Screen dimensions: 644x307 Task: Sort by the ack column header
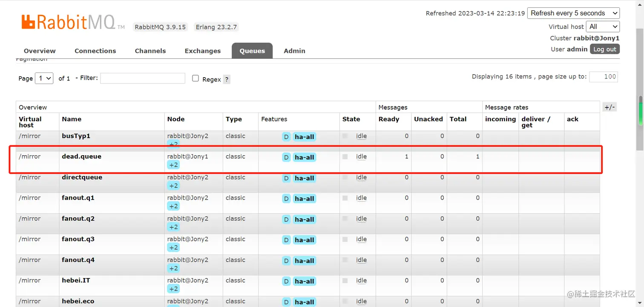pos(572,119)
